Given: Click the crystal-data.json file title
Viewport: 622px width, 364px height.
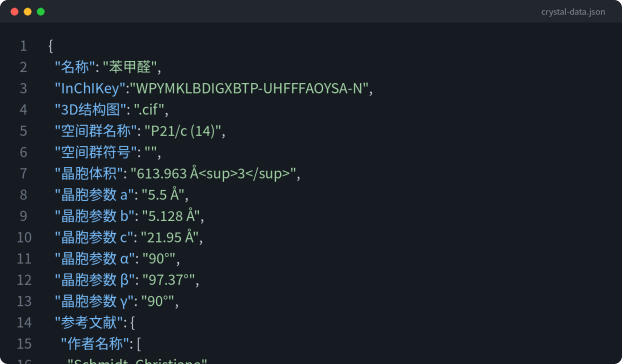Looking at the screenshot, I should (573, 12).
